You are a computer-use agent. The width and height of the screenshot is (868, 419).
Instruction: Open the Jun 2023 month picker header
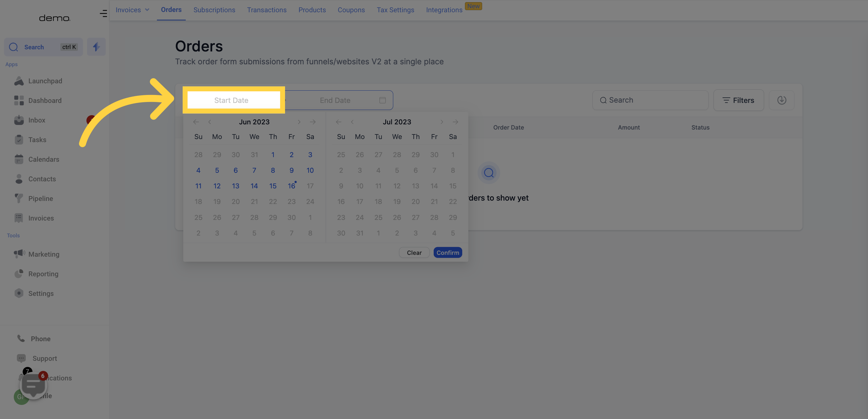pos(254,122)
